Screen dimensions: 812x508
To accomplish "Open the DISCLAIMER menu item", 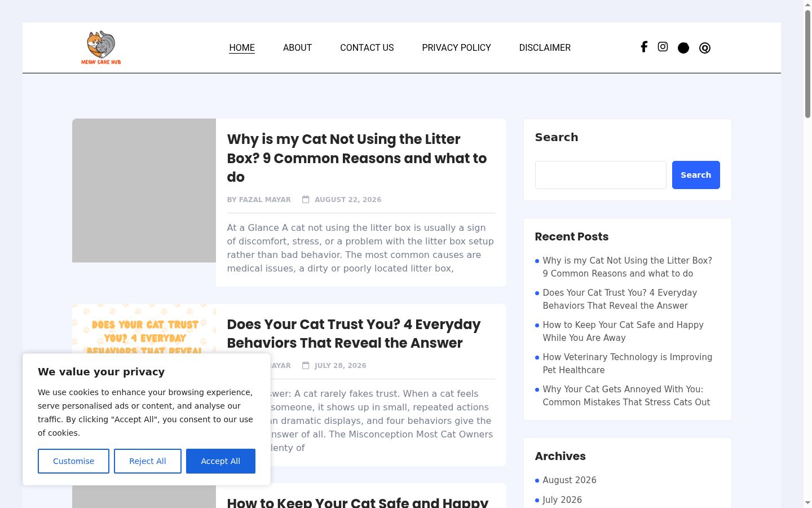I will (x=545, y=47).
